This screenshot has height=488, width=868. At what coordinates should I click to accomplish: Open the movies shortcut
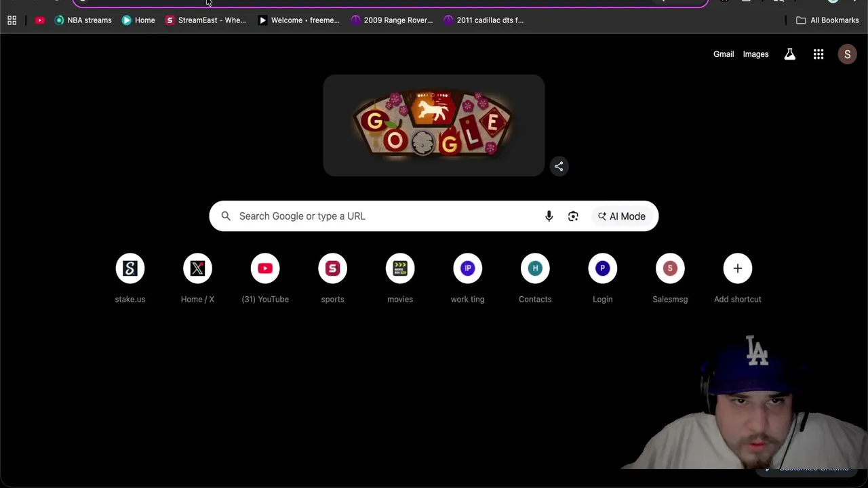[400, 278]
